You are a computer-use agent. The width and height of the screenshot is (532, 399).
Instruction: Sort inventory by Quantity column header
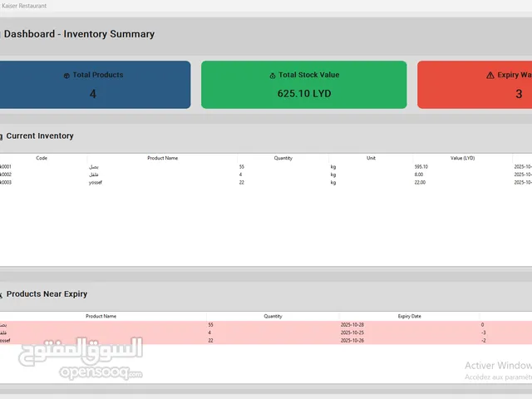click(x=283, y=158)
